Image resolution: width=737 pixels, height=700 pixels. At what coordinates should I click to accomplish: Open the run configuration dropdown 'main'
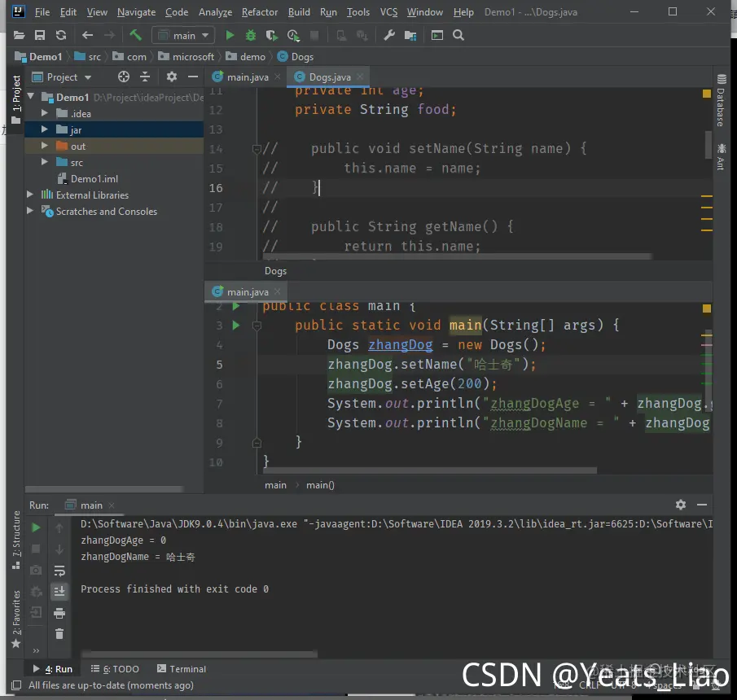click(184, 35)
